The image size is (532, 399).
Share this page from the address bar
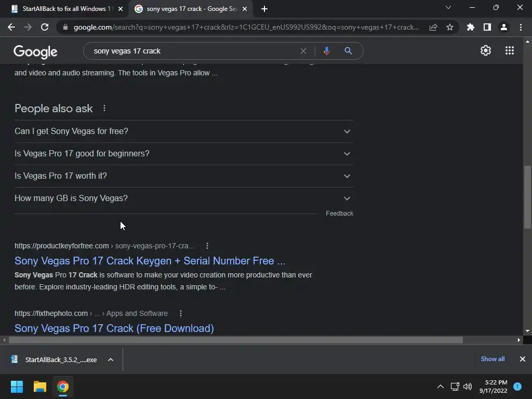pyautogui.click(x=433, y=27)
